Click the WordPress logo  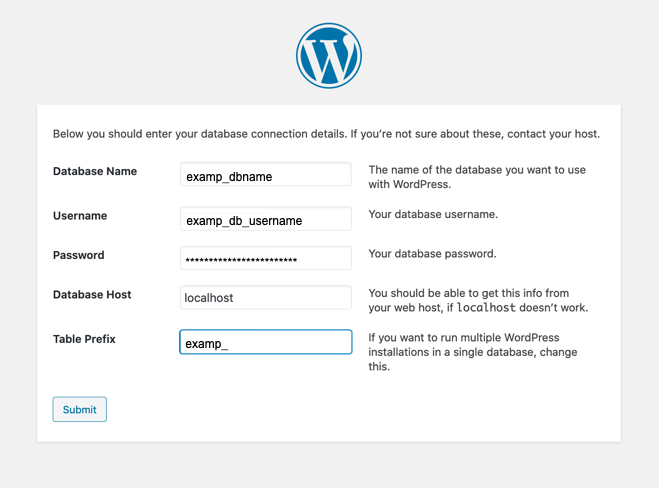tap(329, 55)
